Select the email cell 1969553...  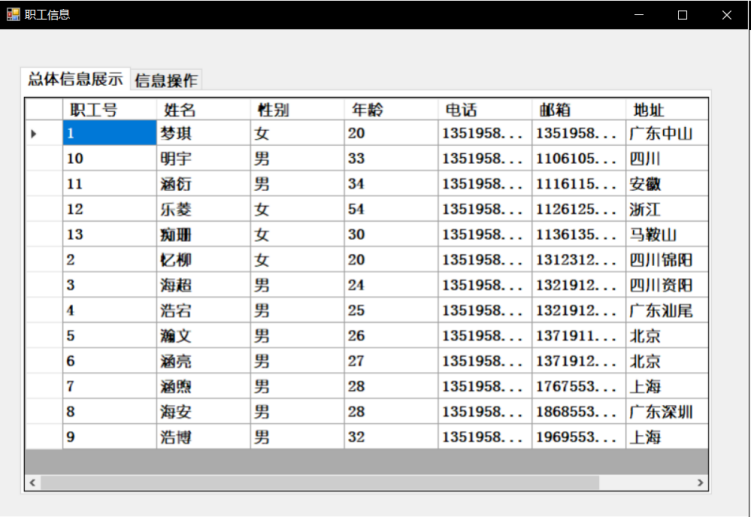click(x=579, y=437)
